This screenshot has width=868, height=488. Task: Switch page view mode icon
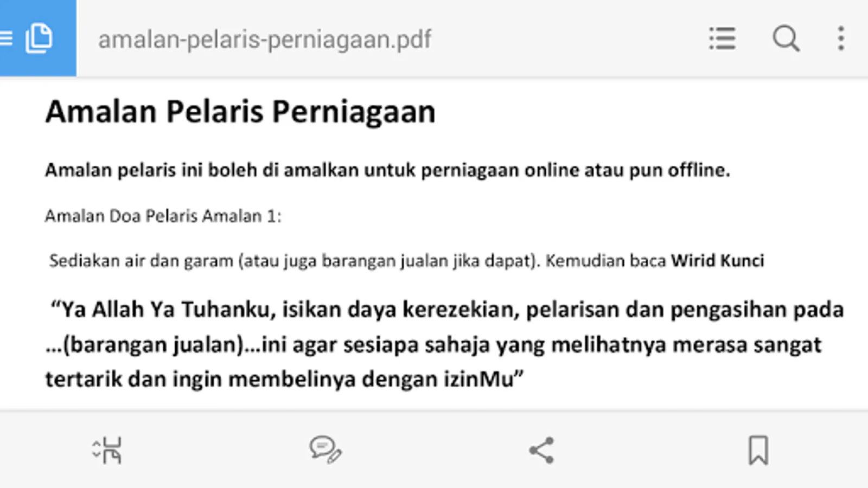pyautogui.click(x=107, y=450)
